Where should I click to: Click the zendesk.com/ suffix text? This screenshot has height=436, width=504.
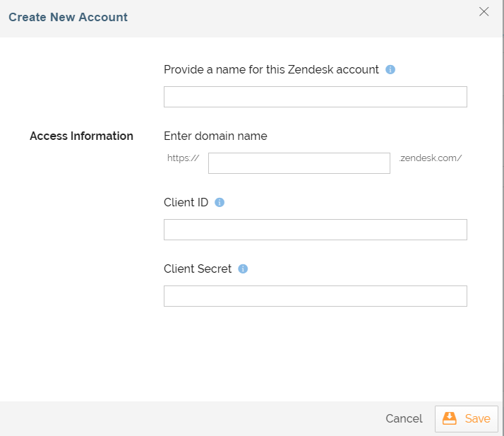pos(431,158)
